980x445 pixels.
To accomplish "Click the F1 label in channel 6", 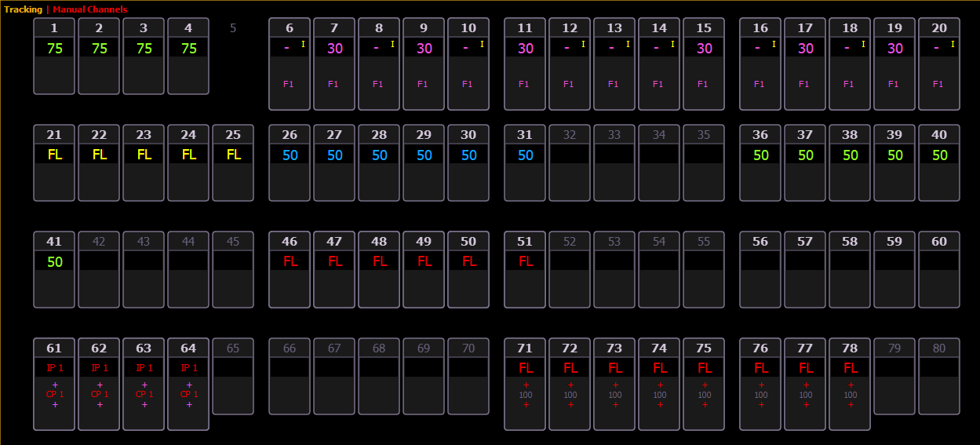I will (288, 84).
